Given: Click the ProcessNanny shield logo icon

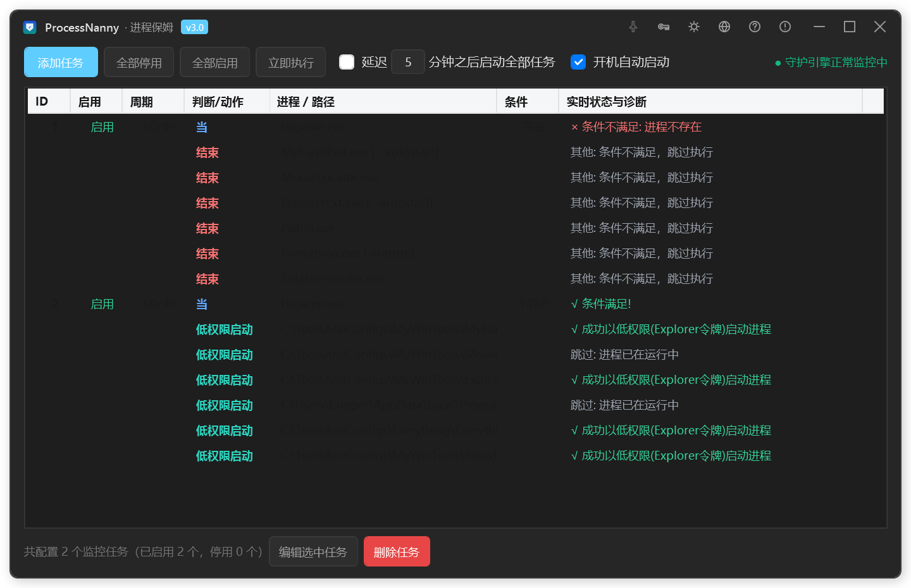Looking at the screenshot, I should (30, 27).
